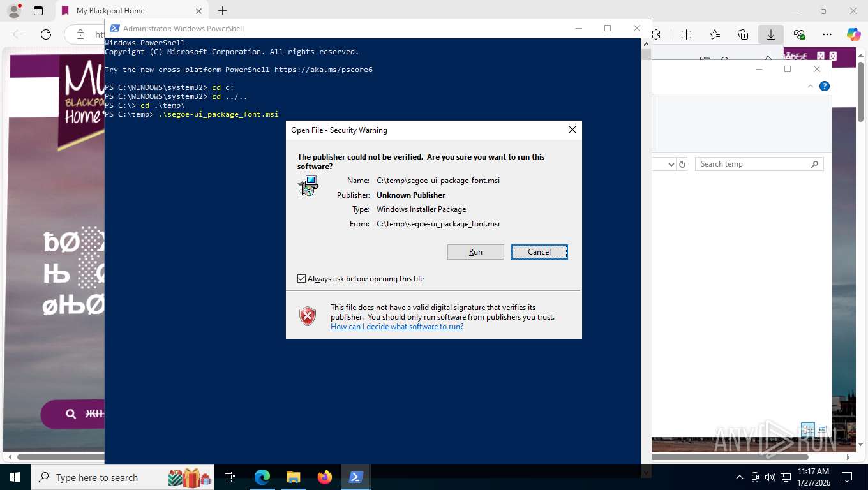This screenshot has width=868, height=490.
Task: Open Microsoft Edge from taskbar
Action: tap(262, 477)
